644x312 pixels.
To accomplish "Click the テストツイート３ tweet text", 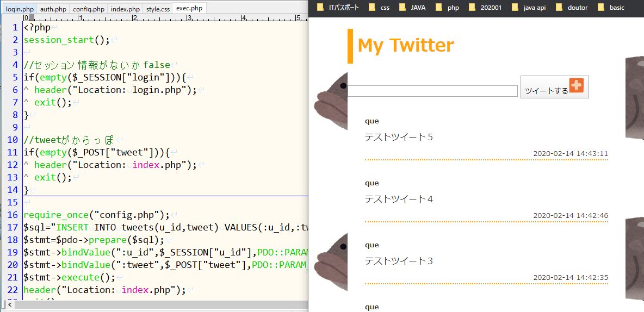I will click(x=399, y=261).
